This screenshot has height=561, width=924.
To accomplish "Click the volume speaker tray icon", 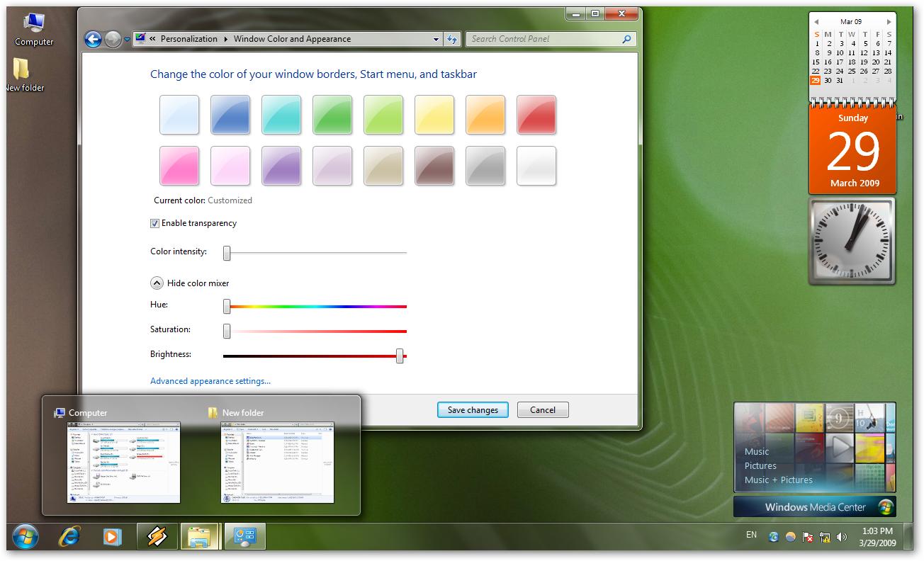I will point(842,537).
